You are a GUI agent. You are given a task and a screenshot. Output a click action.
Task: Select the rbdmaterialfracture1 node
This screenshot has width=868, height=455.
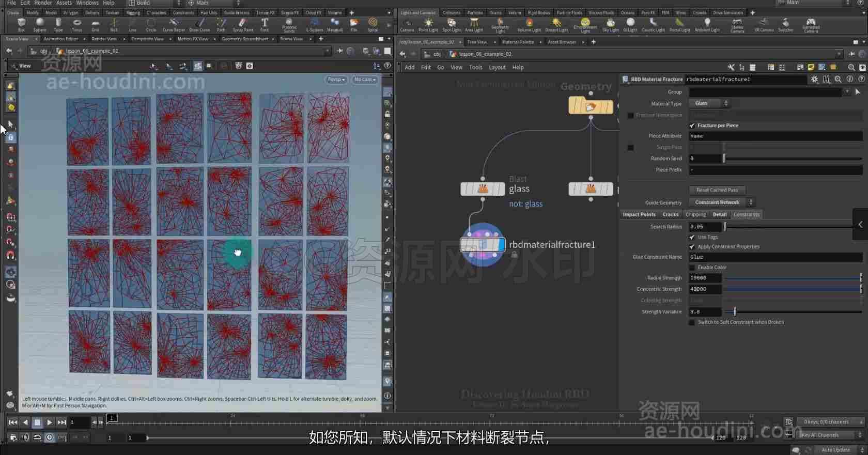pyautogui.click(x=483, y=244)
